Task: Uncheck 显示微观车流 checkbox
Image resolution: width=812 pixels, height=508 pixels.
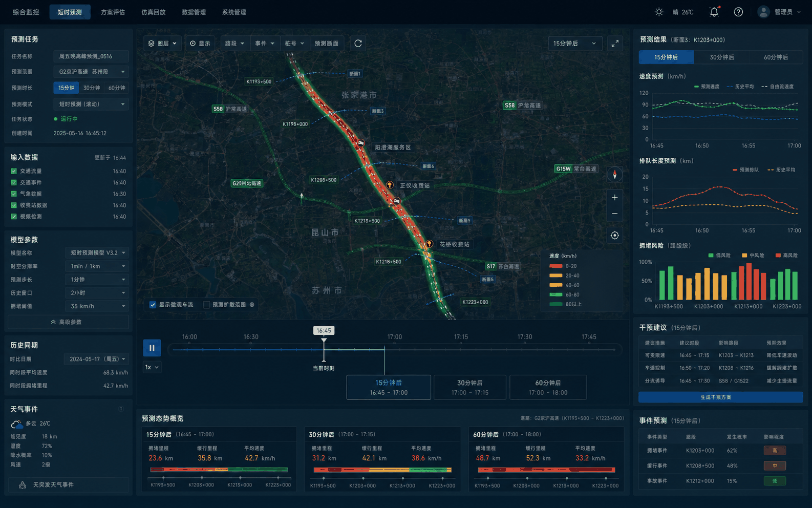Action: click(153, 305)
